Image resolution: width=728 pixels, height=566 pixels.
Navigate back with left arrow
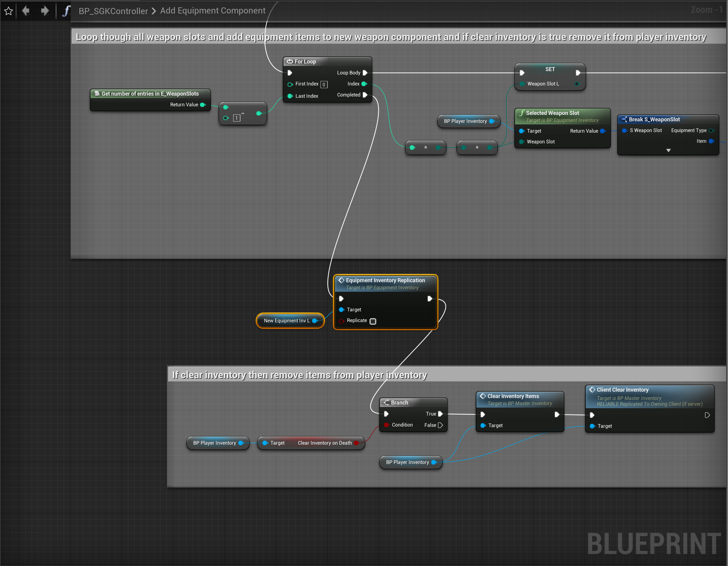pos(26,11)
